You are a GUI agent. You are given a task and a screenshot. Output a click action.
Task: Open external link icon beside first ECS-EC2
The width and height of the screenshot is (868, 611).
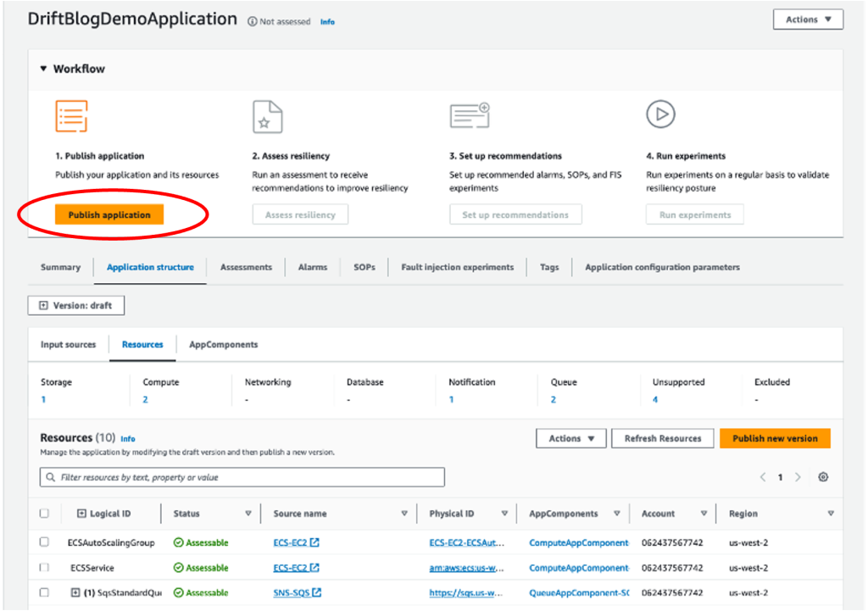point(314,542)
